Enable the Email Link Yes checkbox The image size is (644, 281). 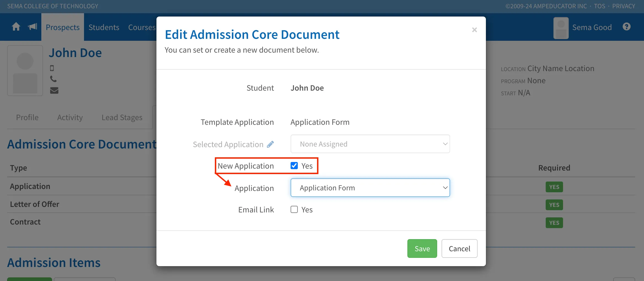click(x=294, y=209)
